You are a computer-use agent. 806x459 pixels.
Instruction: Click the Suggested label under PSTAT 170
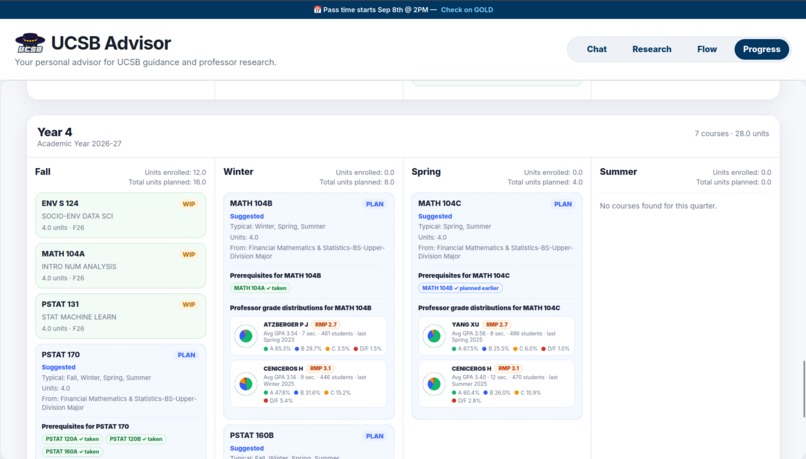click(59, 367)
